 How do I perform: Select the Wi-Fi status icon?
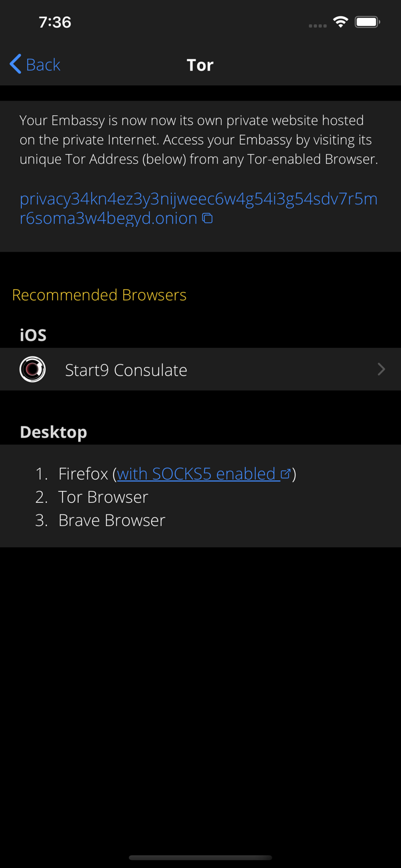pyautogui.click(x=341, y=21)
